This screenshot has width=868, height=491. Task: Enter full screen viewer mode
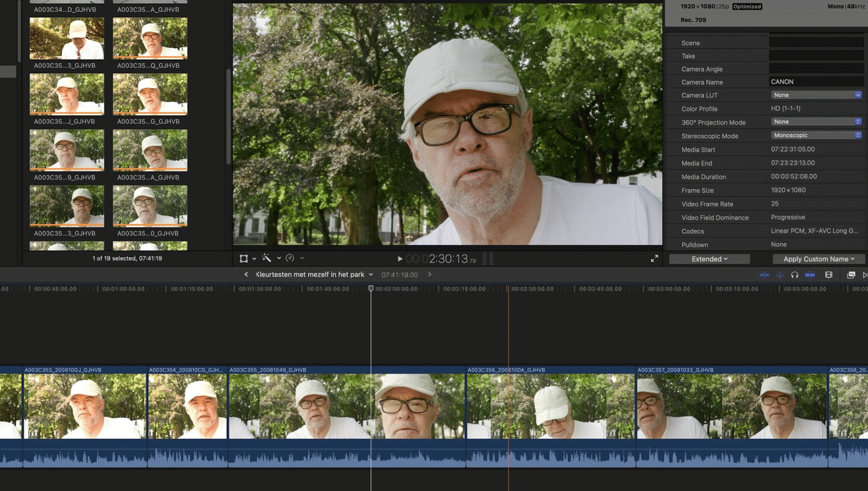[x=654, y=259]
